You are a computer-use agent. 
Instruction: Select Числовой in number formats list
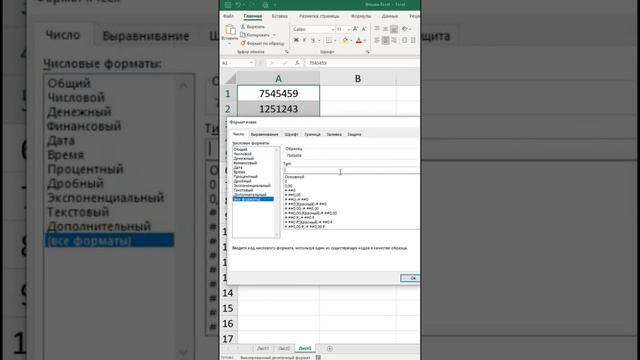(243, 154)
